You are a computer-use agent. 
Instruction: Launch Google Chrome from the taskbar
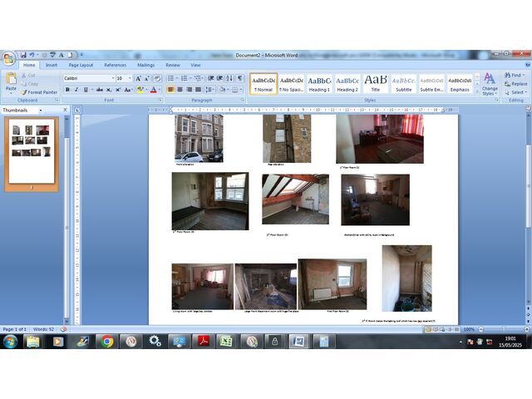(x=107, y=342)
